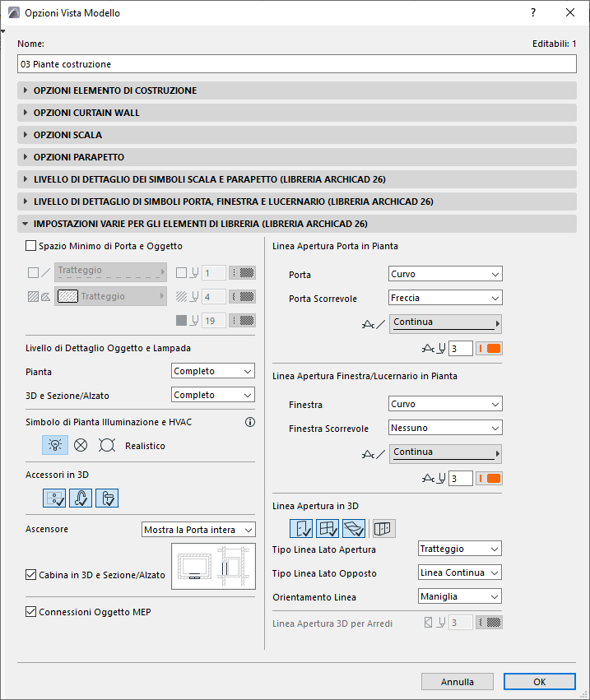Click the pen icon beside Porta pen number 3
The width and height of the screenshot is (590, 700).
coord(434,349)
